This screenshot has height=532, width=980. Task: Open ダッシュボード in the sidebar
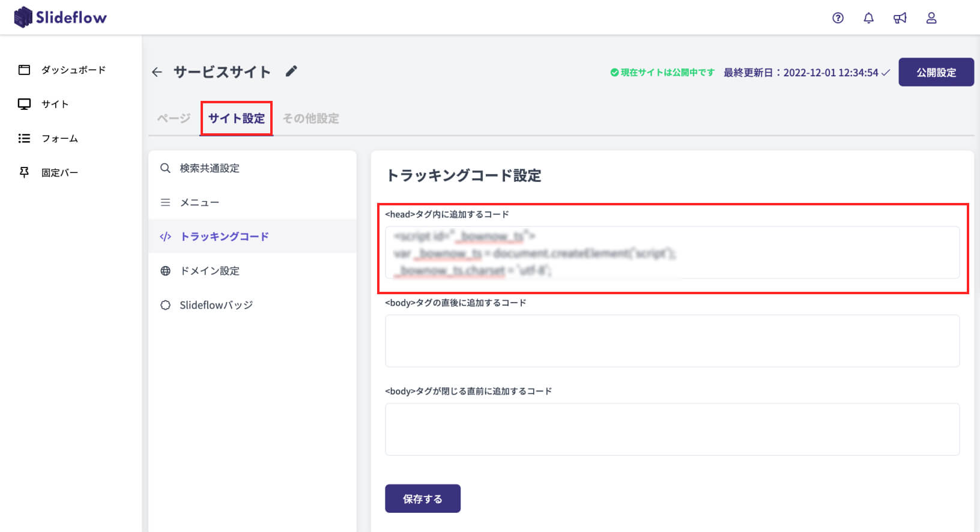[x=73, y=70]
